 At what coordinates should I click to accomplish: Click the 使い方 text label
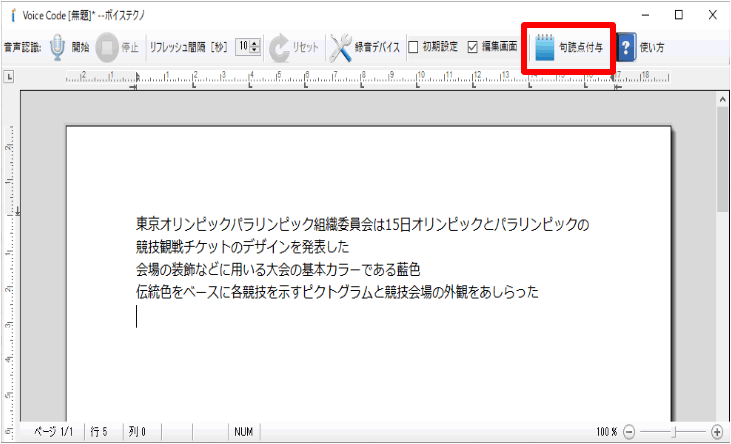(652, 47)
